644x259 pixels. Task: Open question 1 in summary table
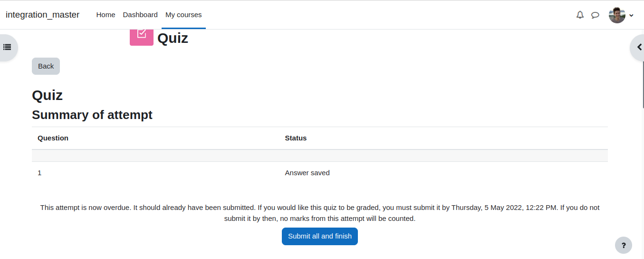pyautogui.click(x=39, y=173)
